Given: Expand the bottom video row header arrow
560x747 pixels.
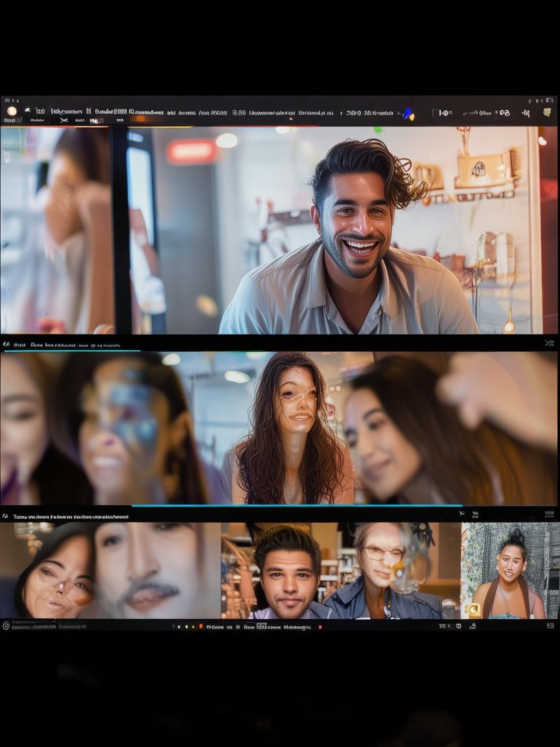Looking at the screenshot, I should [6, 516].
